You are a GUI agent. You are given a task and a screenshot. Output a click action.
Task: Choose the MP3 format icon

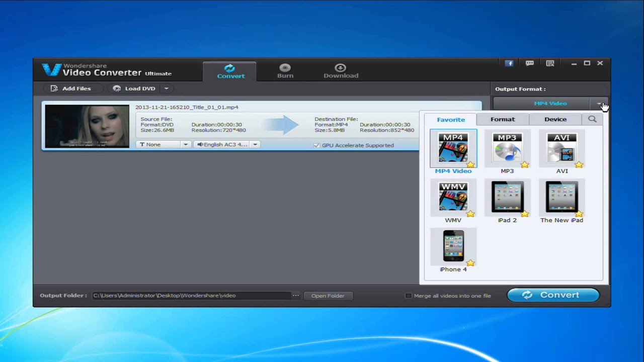pyautogui.click(x=507, y=149)
